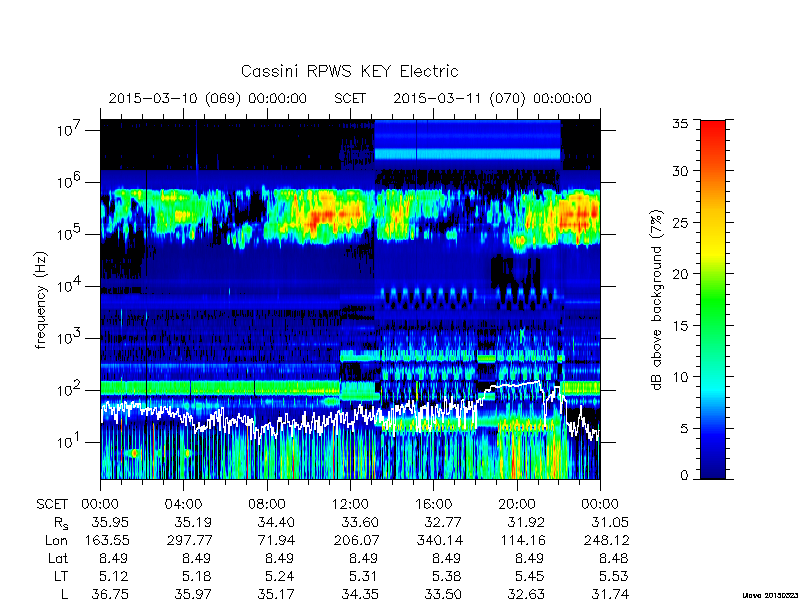Screen dimensions: 800x600
Task: Click the end date label "2015-03-11 (070) 00:00:00"
Action: tap(492, 98)
